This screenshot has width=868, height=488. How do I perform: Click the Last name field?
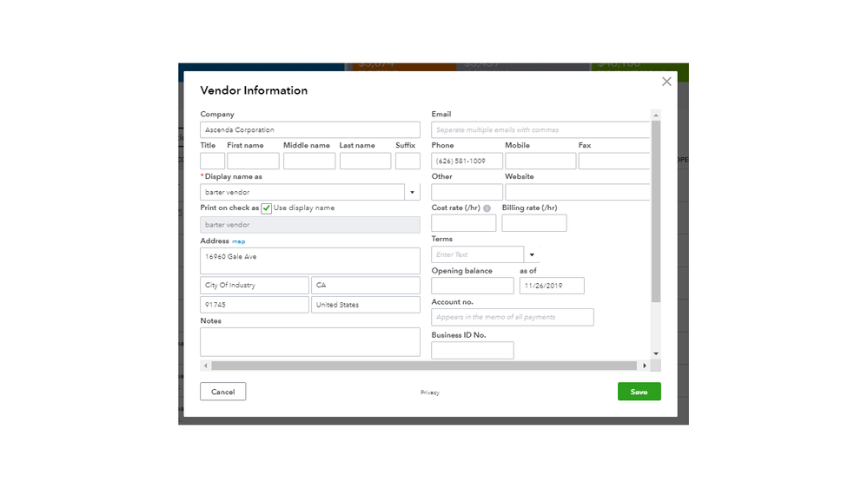coord(365,161)
